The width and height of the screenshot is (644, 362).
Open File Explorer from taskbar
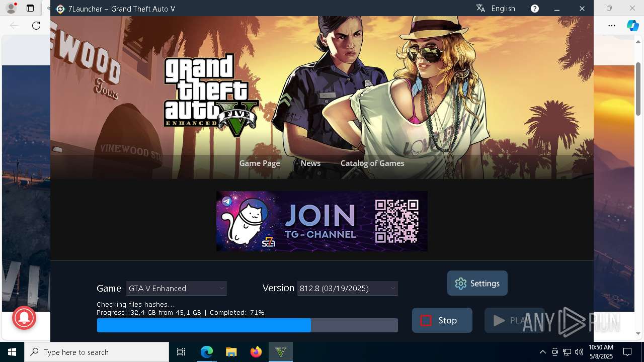[231, 352]
